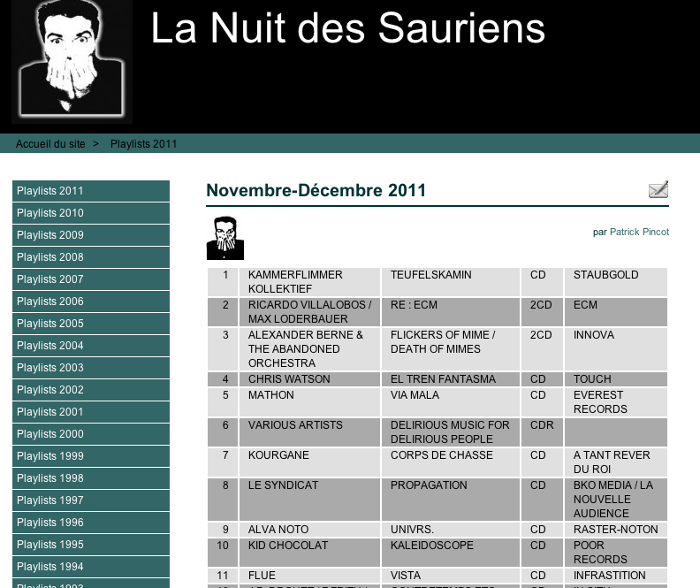Click KOURGANE artist cell
The height and width of the screenshot is (588, 700).
[x=309, y=462]
